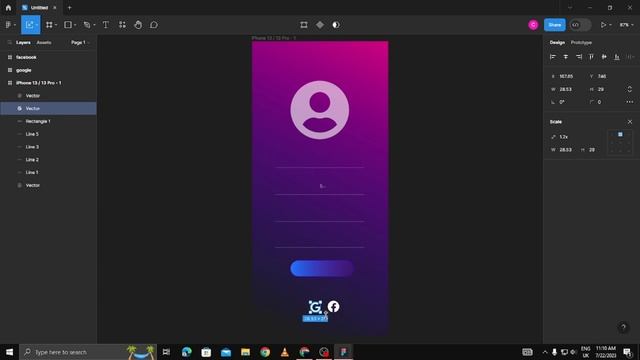Click the rotation angle input field
Image resolution: width=640 pixels, height=360 pixels.
(x=567, y=102)
